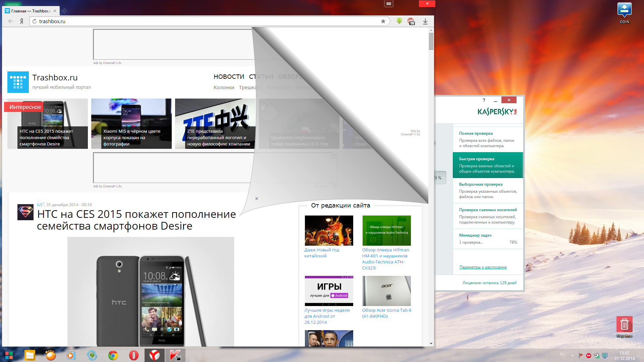
Task: Launch Opera from the taskbar
Action: [x=133, y=355]
